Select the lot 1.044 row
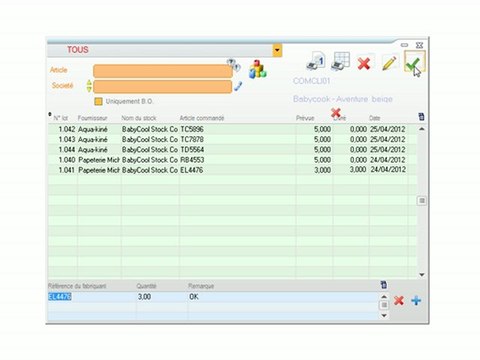Image resolution: width=480 pixels, height=360 pixels. click(x=232, y=150)
